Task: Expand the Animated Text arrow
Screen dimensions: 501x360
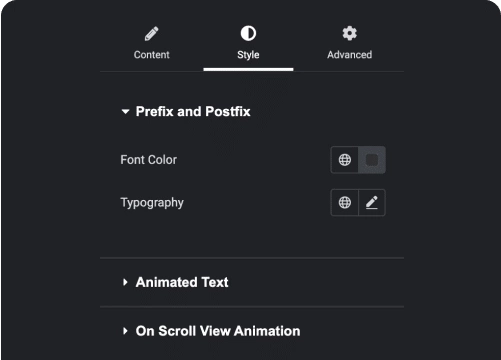Action: (x=125, y=282)
